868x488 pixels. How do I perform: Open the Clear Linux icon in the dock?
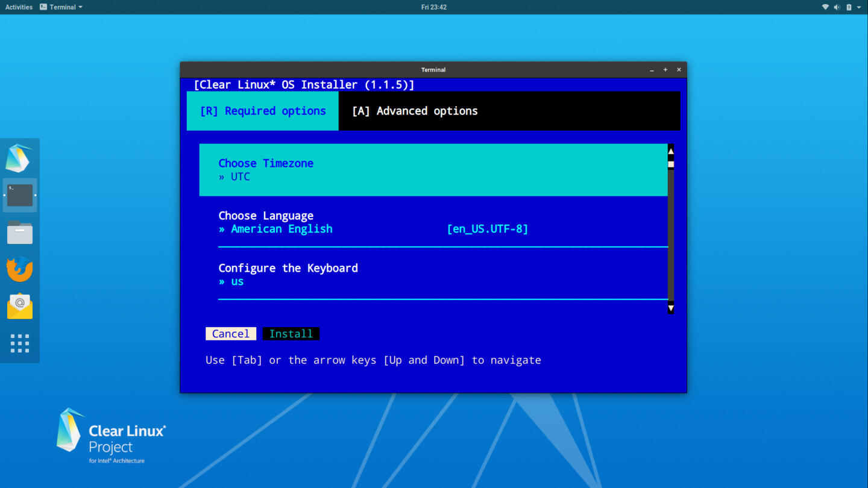point(19,158)
